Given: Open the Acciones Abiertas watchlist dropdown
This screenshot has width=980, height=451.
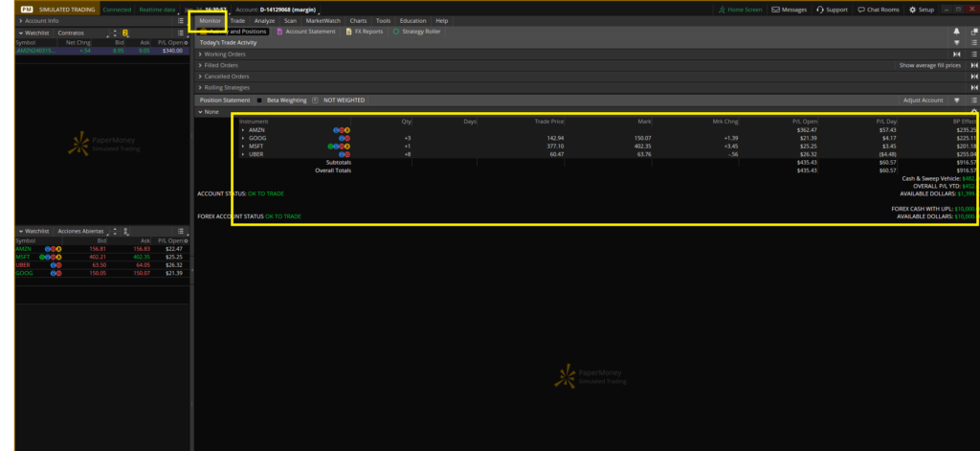Looking at the screenshot, I should tap(82, 231).
